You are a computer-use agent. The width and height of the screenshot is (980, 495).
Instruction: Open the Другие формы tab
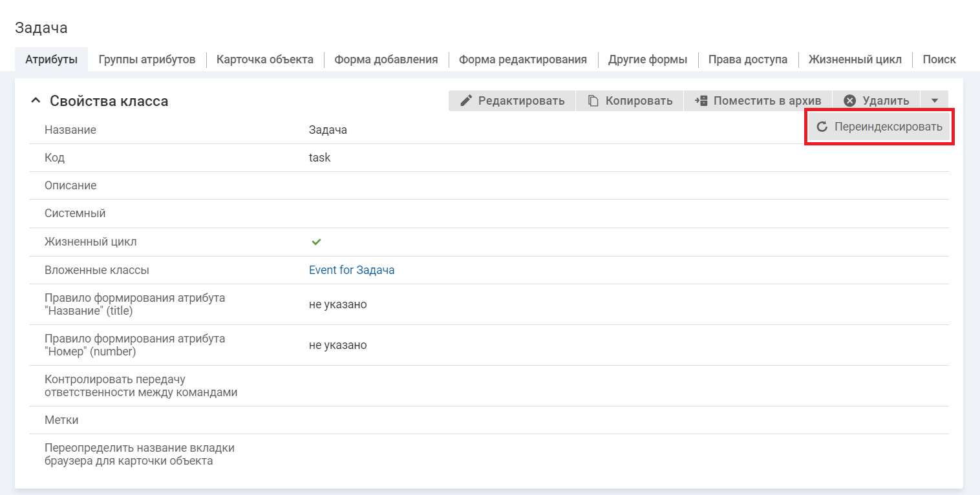647,59
